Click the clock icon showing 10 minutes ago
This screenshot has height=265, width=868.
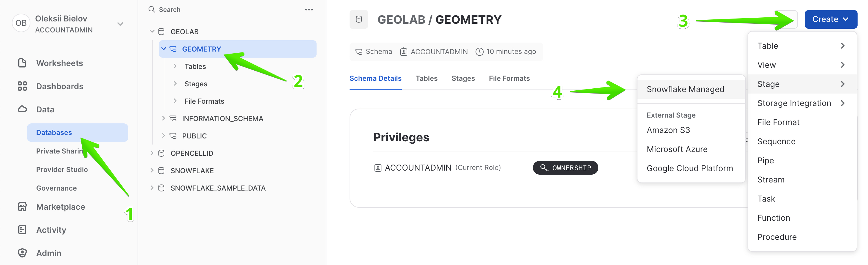click(480, 51)
